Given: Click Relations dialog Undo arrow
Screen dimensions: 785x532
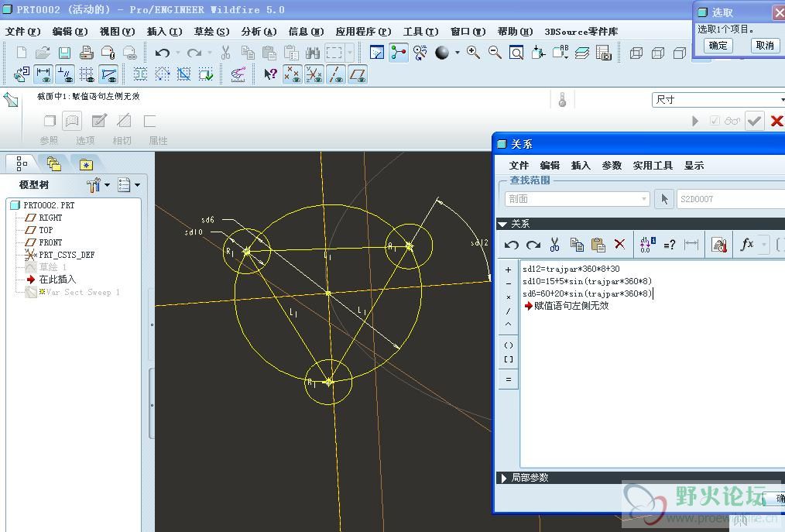Looking at the screenshot, I should [x=512, y=245].
